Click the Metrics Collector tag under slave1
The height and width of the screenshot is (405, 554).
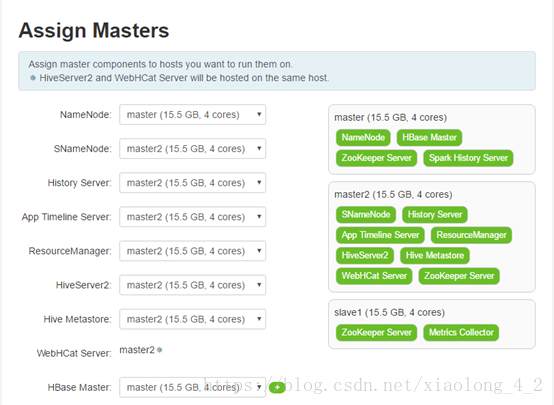coord(461,333)
